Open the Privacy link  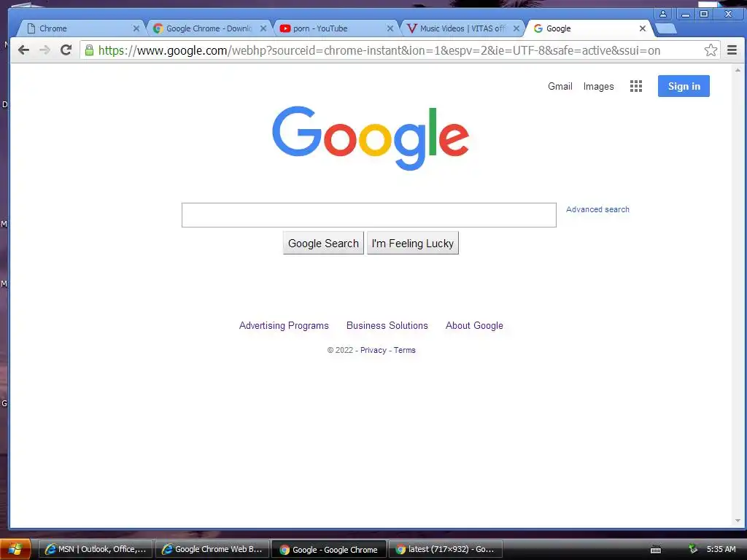(373, 350)
